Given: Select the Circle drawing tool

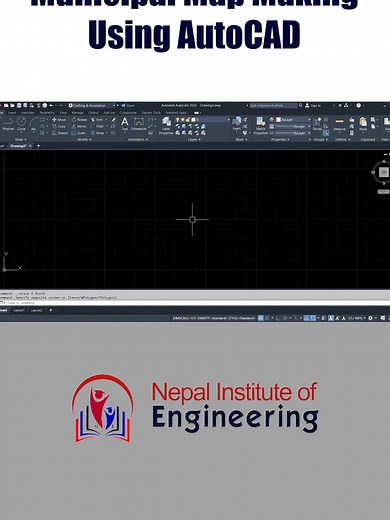Looking at the screenshot, I should [21, 124].
